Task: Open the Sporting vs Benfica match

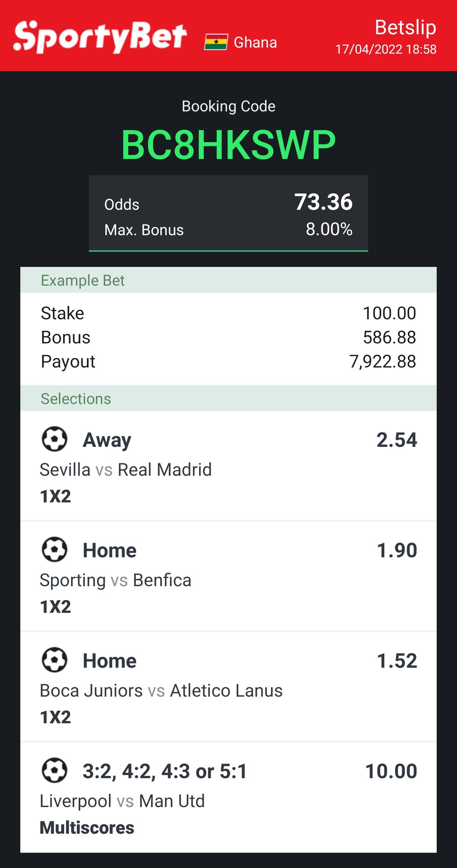Action: pos(116,580)
